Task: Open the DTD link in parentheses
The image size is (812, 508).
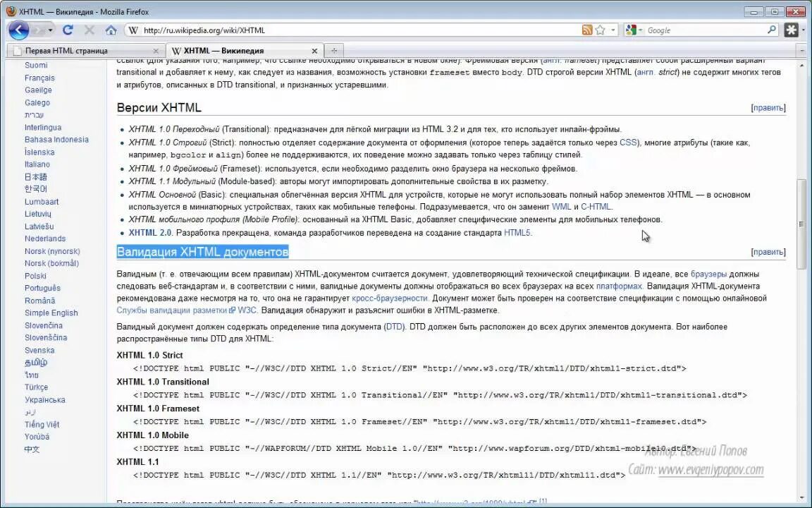Action: click(395, 327)
